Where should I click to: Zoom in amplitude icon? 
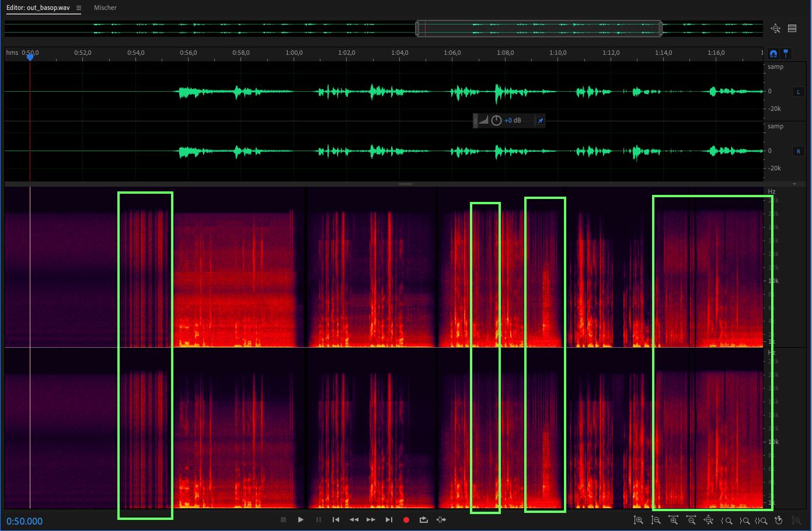pos(639,520)
